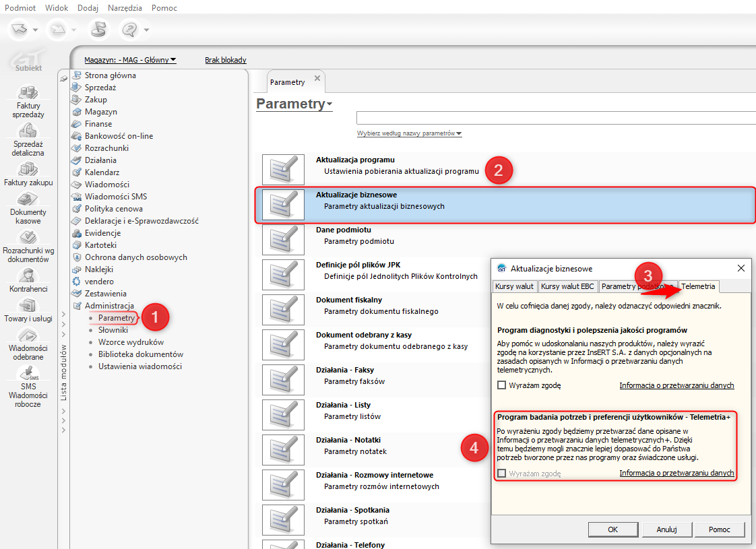Click the Działania - Faksy parameter icon
The height and width of the screenshot is (549, 756).
point(283,380)
